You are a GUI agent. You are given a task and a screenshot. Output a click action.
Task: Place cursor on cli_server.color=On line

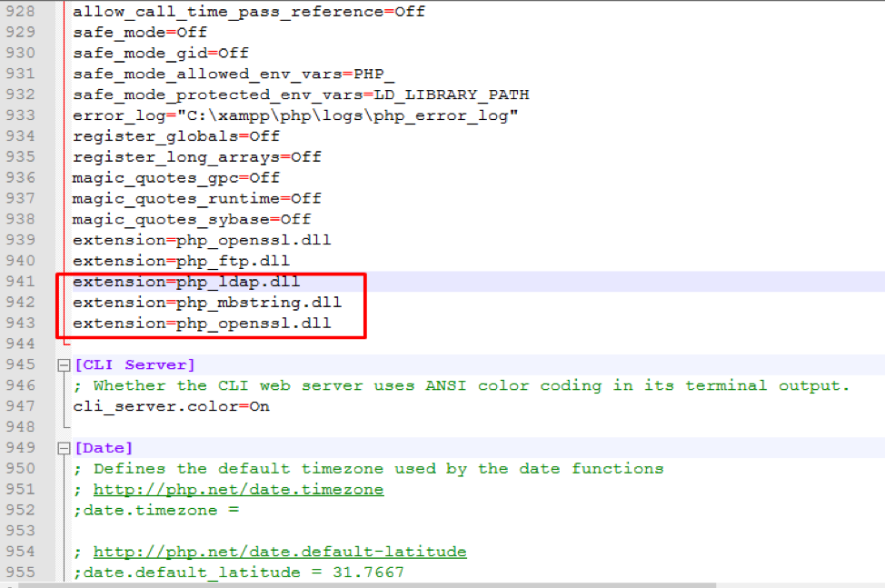click(x=171, y=406)
